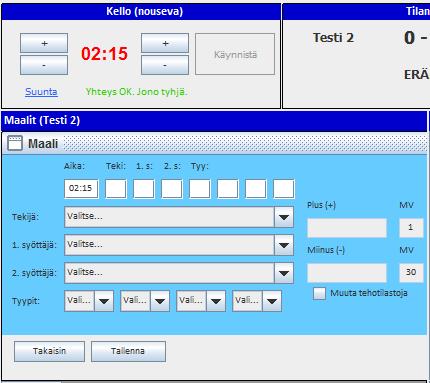Decrease clock seconds with right minus button
Screen dimensions: 430x383
(165, 65)
